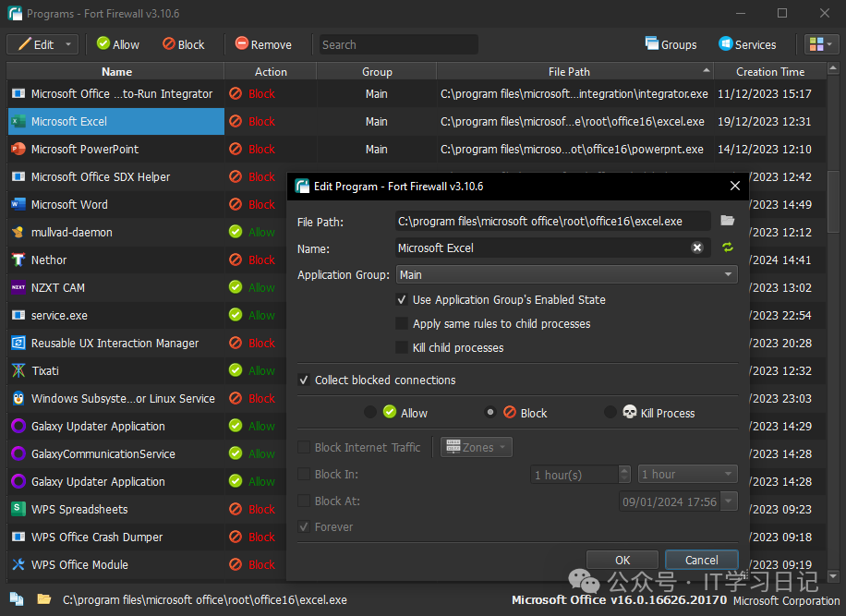The image size is (846, 616).
Task: Click the Nethor program icon
Action: tap(18, 260)
